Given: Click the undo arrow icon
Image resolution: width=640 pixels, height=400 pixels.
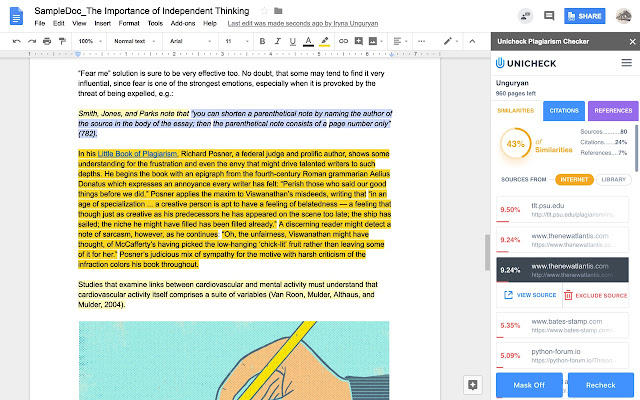Looking at the screenshot, I should tap(17, 41).
